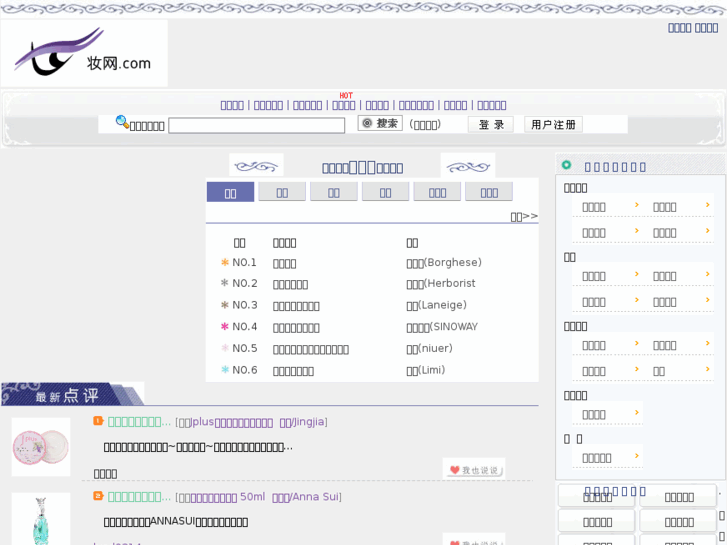Click the NO.4 rank label
The image size is (727, 545).
click(x=244, y=327)
